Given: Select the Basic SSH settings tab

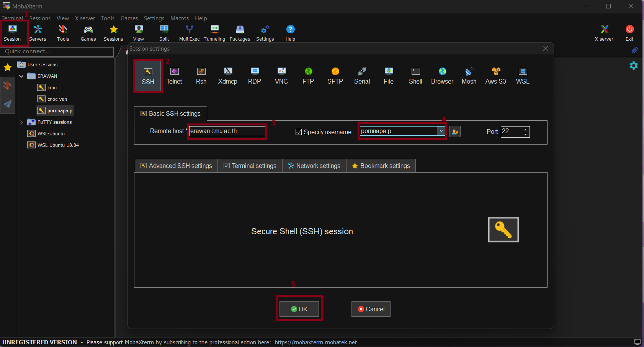Looking at the screenshot, I should tap(171, 113).
